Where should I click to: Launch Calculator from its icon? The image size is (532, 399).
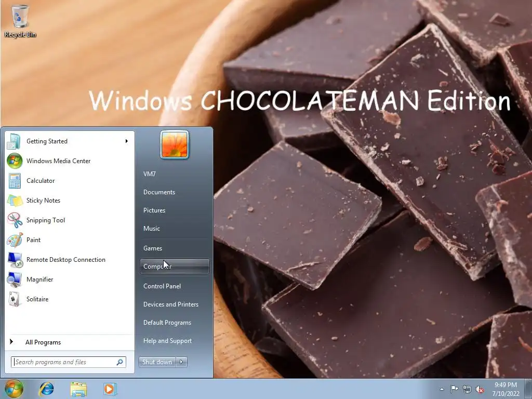tap(14, 180)
